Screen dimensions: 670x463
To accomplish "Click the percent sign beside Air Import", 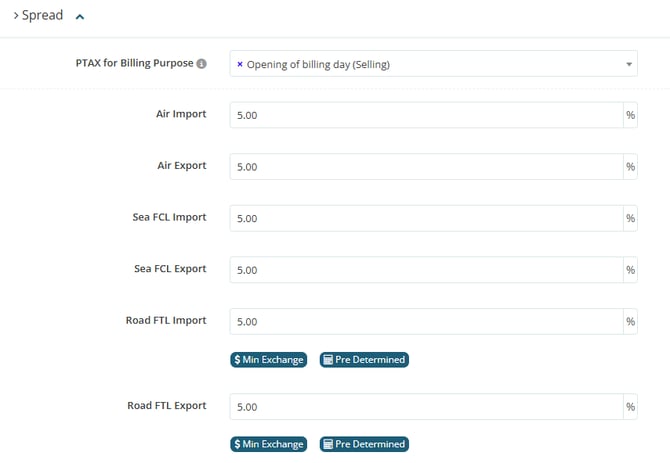I will point(630,115).
